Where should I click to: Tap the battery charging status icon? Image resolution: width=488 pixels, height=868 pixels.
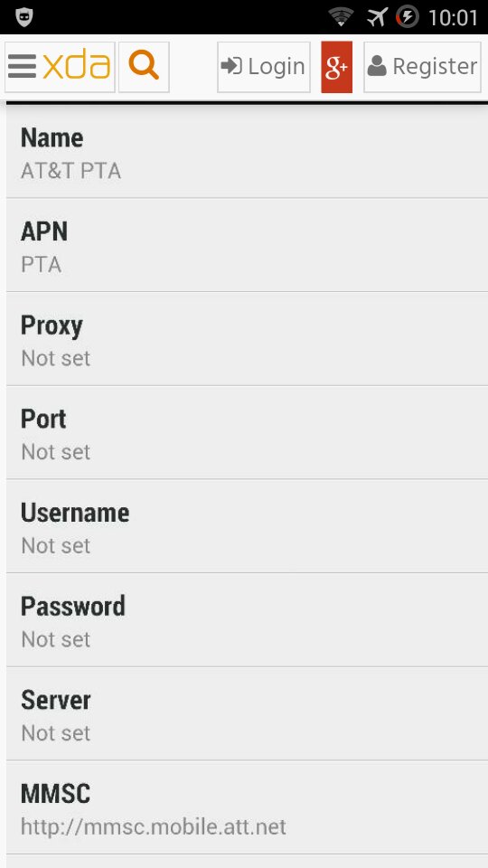pos(408,16)
